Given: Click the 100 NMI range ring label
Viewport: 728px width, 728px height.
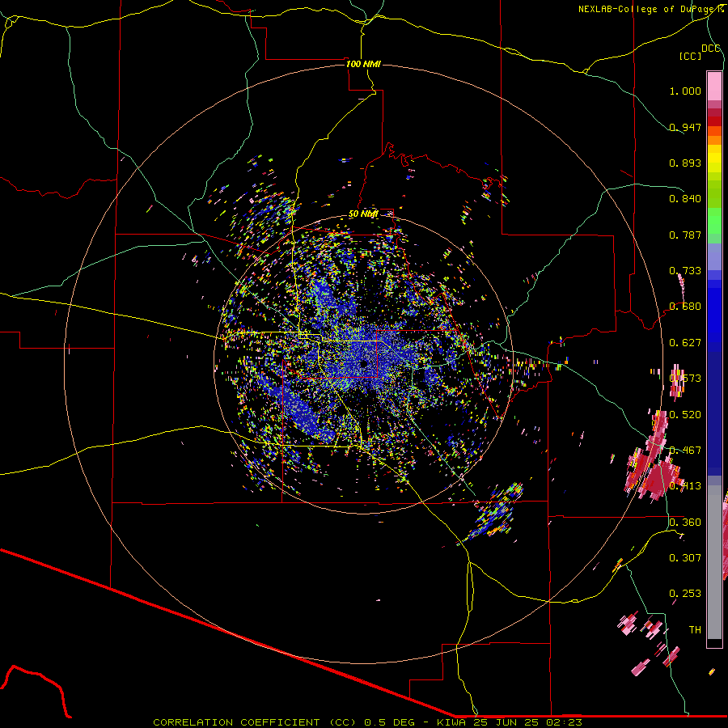Looking at the screenshot, I should [363, 64].
